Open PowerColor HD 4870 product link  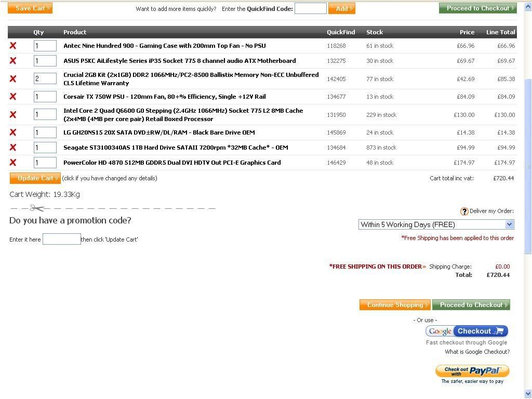172,163
